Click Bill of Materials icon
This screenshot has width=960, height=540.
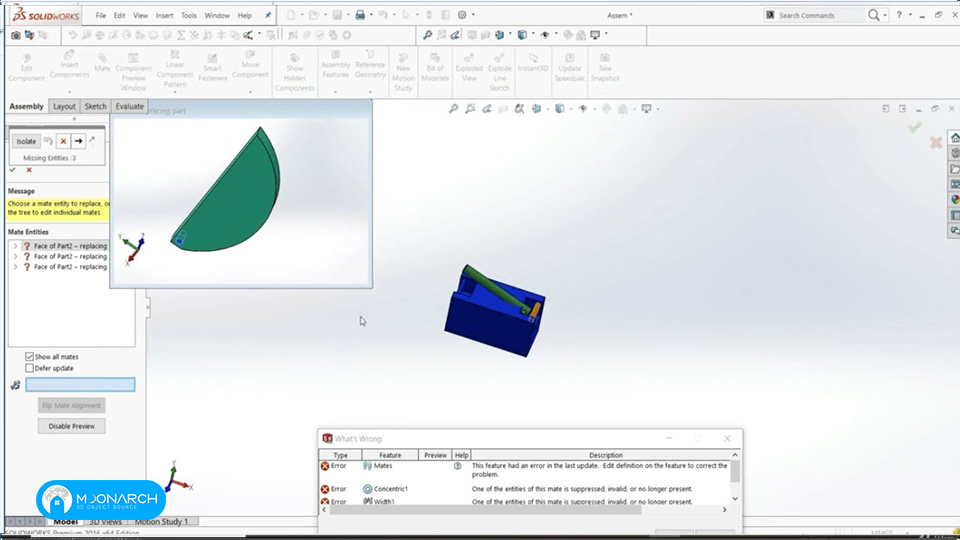(435, 67)
